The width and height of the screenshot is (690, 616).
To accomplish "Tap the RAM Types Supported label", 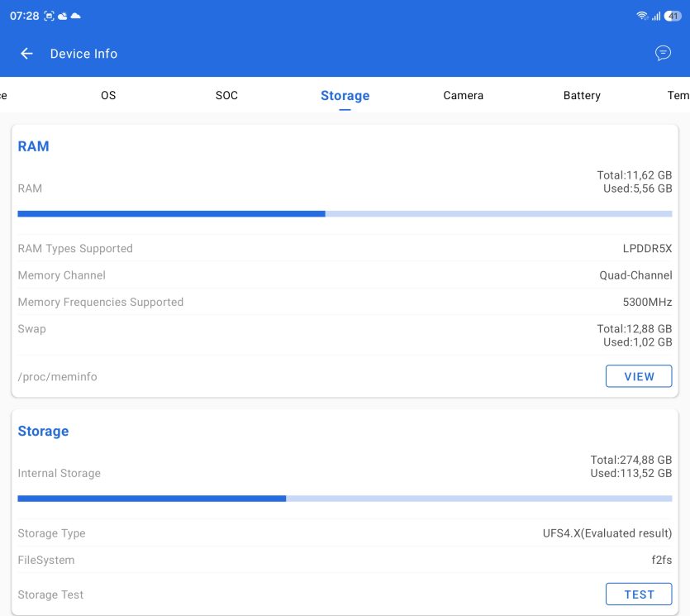I will point(75,249).
